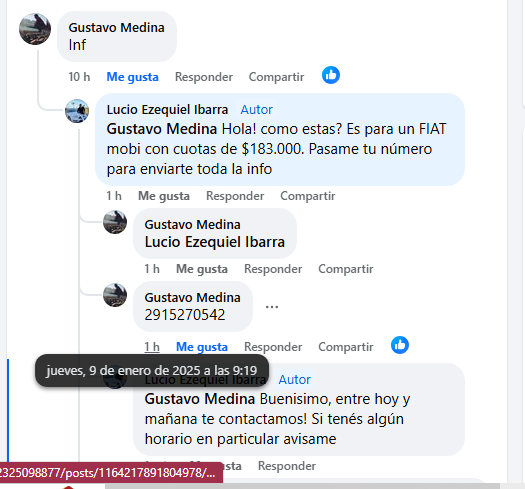Click Compartir under the Inf comment
Image resolution: width=525 pixels, height=489 pixels.
click(276, 77)
